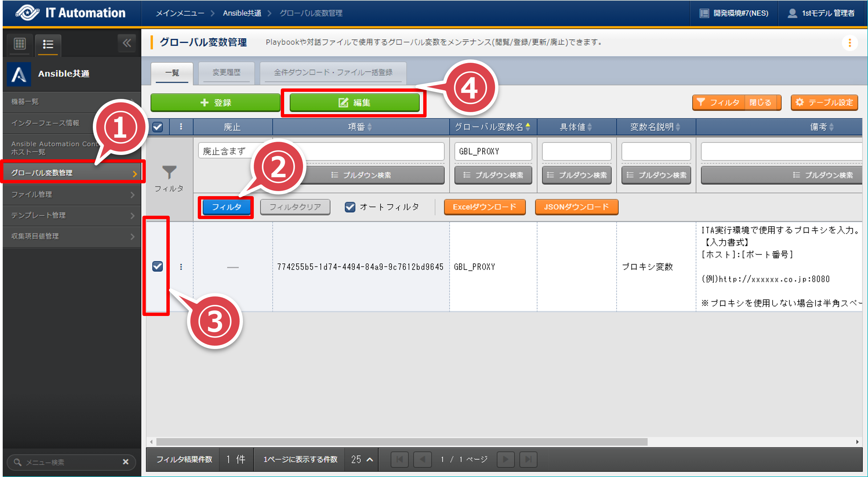Click the green 編集 button
Screen dimensions: 868x477
354,103
